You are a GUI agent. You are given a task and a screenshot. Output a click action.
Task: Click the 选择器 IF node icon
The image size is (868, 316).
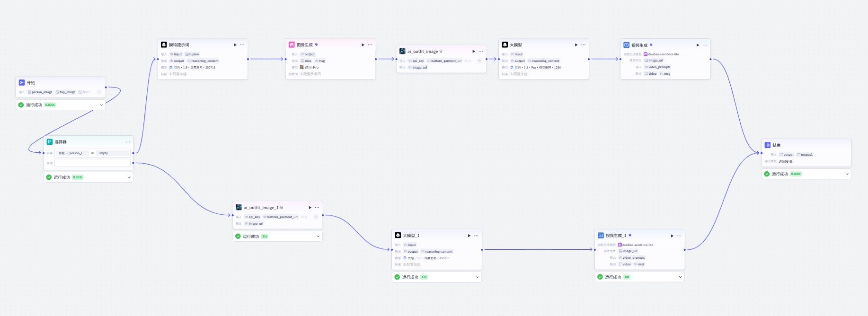pyautogui.click(x=50, y=142)
